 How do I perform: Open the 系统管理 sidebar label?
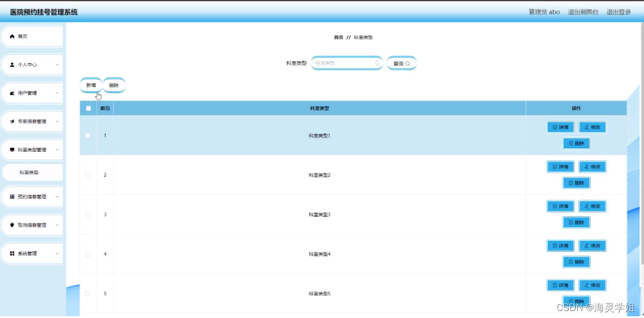point(28,254)
